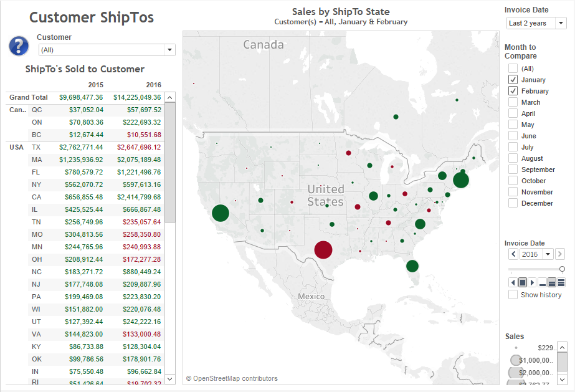Open the Customer (All) dropdown
This screenshot has height=392, width=575.
pyautogui.click(x=107, y=50)
